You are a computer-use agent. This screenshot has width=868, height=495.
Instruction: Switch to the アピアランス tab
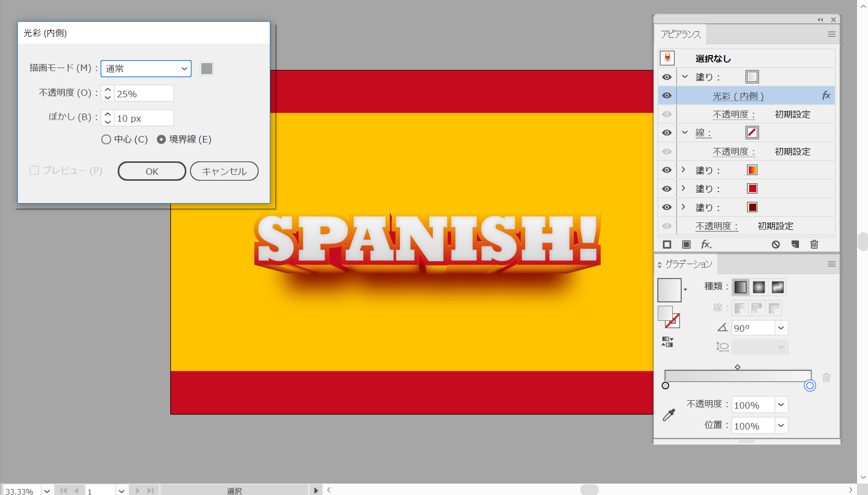(x=680, y=34)
